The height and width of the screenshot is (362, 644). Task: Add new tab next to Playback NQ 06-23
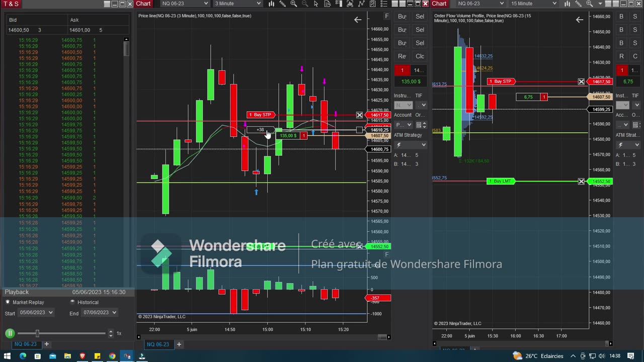(46, 344)
